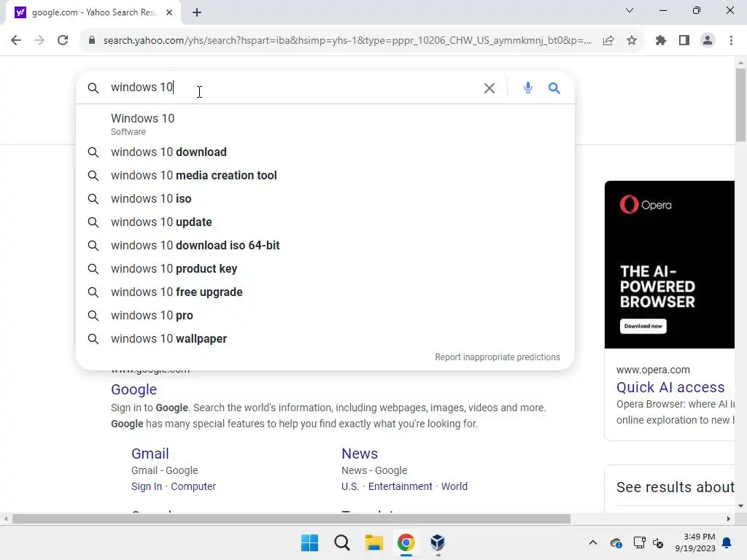Pick the windows 10 iso suggestion
The height and width of the screenshot is (560, 747).
click(325, 198)
